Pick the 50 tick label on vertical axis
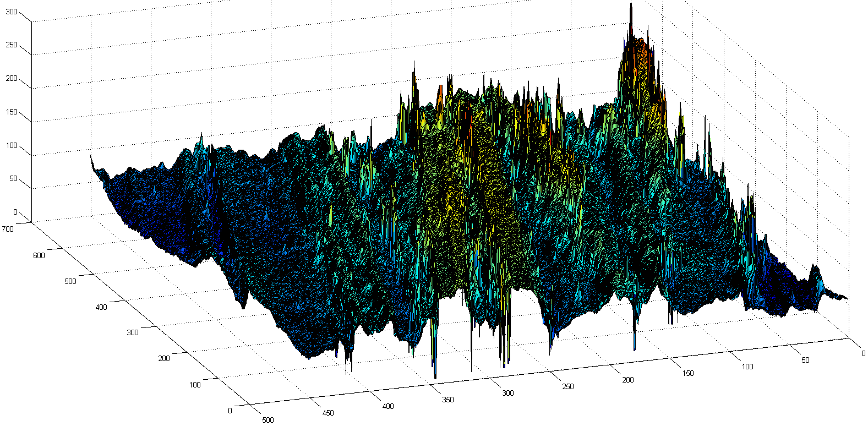868x426 pixels. coord(13,179)
